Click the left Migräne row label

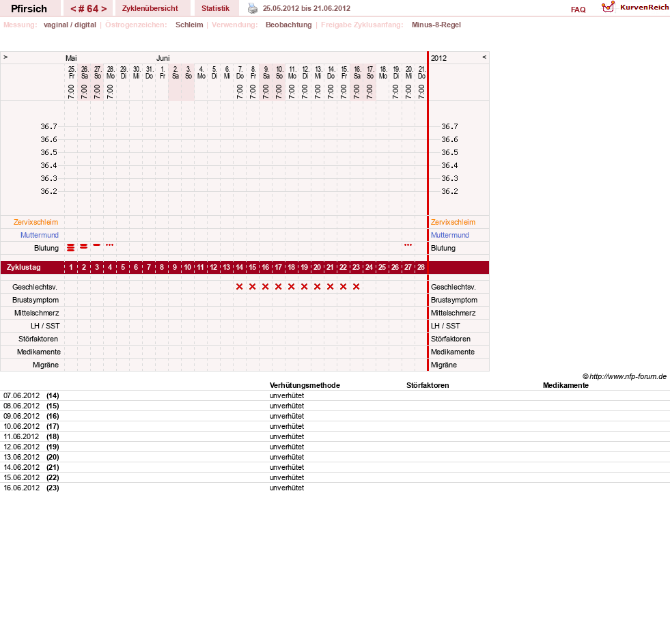click(x=46, y=365)
